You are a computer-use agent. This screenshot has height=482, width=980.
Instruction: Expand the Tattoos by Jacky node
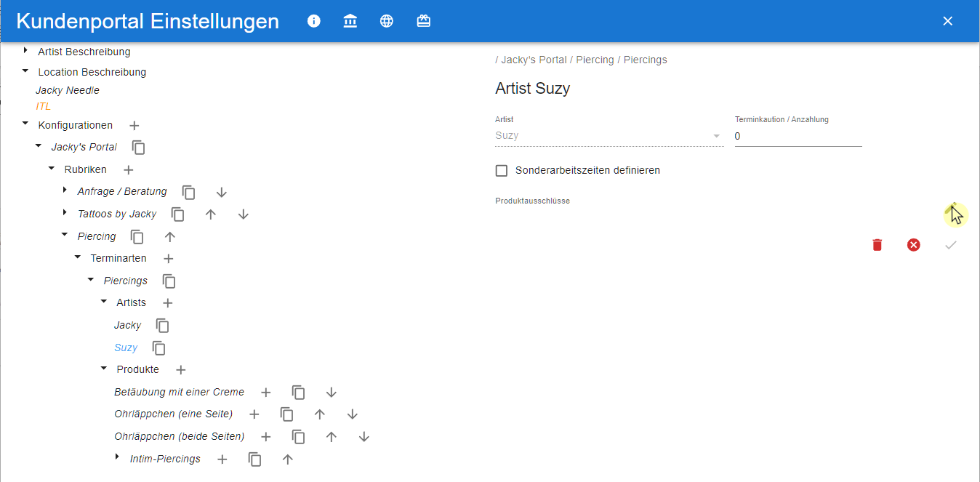coord(65,213)
